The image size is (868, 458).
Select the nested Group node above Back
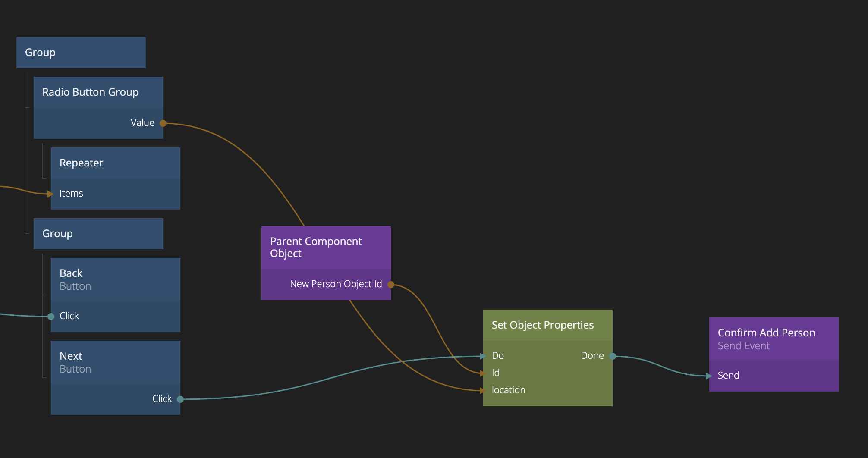[x=98, y=234]
